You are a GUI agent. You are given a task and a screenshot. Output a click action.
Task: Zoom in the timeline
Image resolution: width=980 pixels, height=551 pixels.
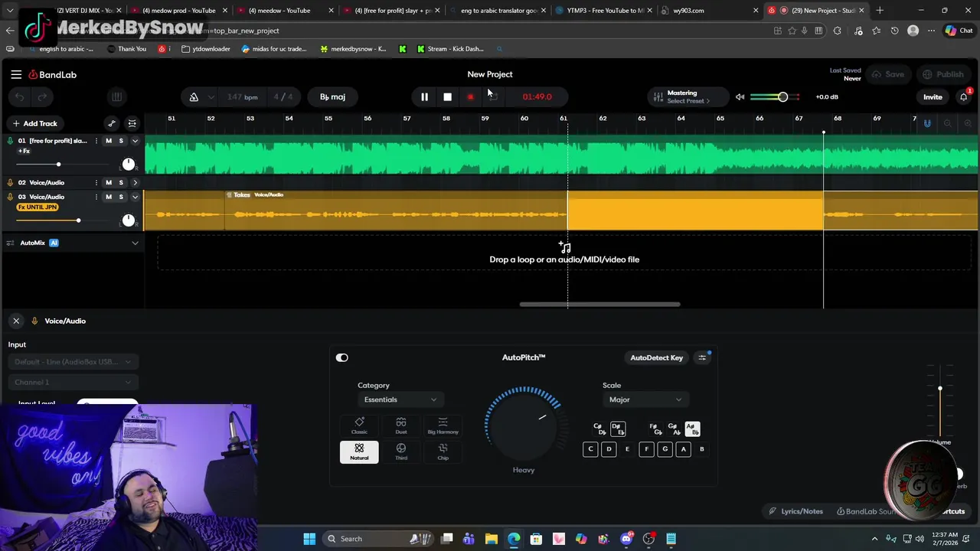[x=968, y=123]
